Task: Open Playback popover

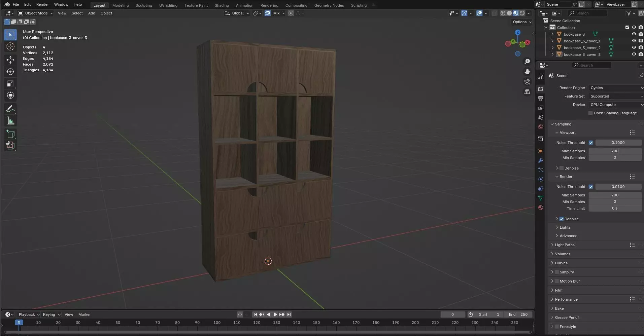Action: (x=29, y=314)
